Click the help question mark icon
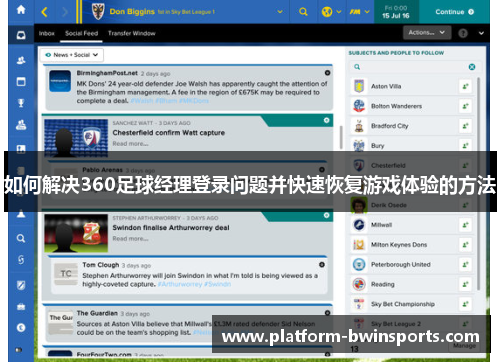Viewport: 500px width, 362px height. click(x=463, y=33)
